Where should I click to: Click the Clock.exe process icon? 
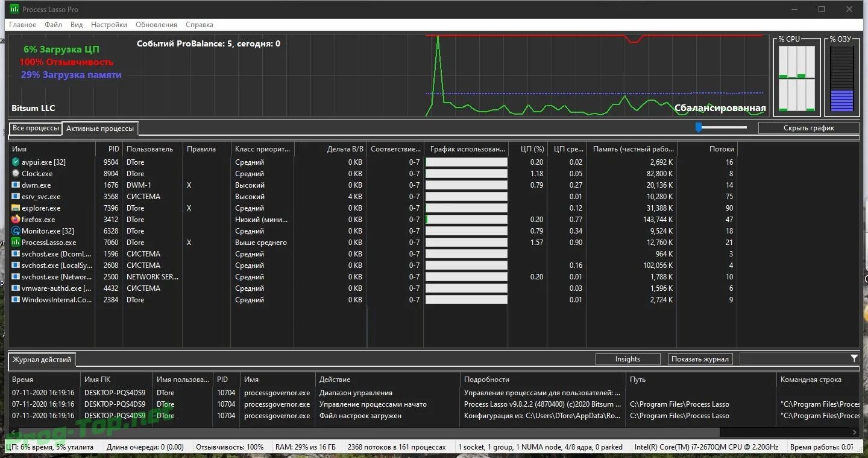(16, 173)
